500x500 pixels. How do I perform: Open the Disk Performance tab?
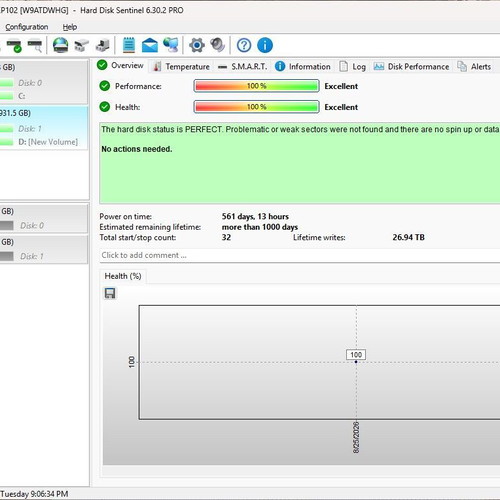click(x=411, y=67)
